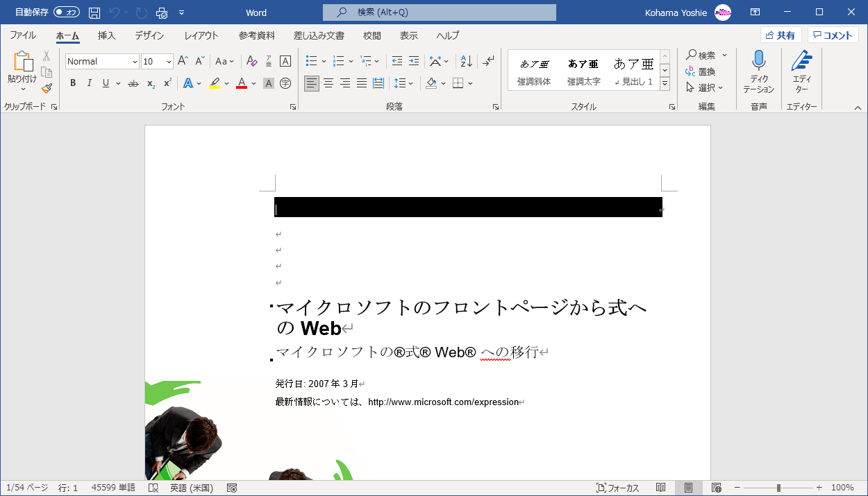Click the Character Shading icon
Image resolution: width=868 pixels, height=496 pixels.
pos(269,83)
